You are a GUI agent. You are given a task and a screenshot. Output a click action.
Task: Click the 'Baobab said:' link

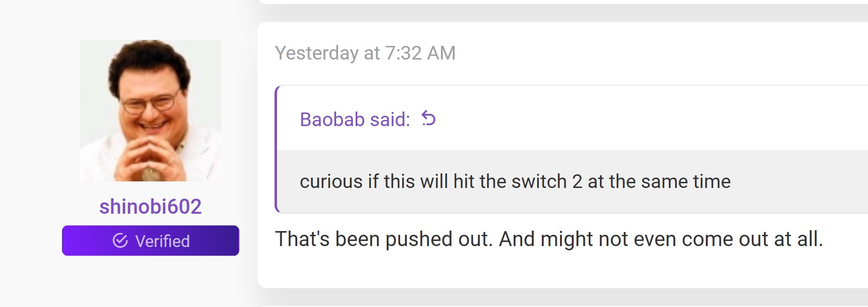point(354,120)
